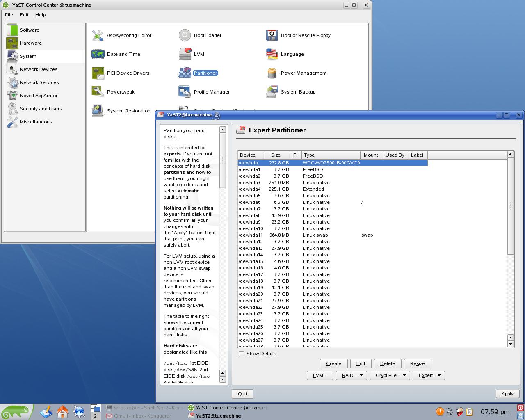Image resolution: width=525 pixels, height=420 pixels.
Task: Click the home folder icon in the taskbar
Action: (62, 411)
